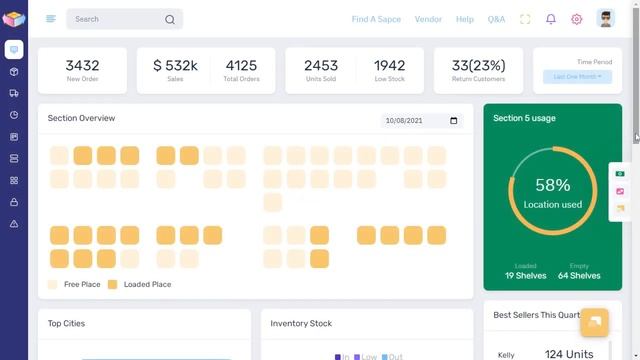Viewport: 640px width, 360px height.
Task: Open the Vendor link
Action: [428, 19]
